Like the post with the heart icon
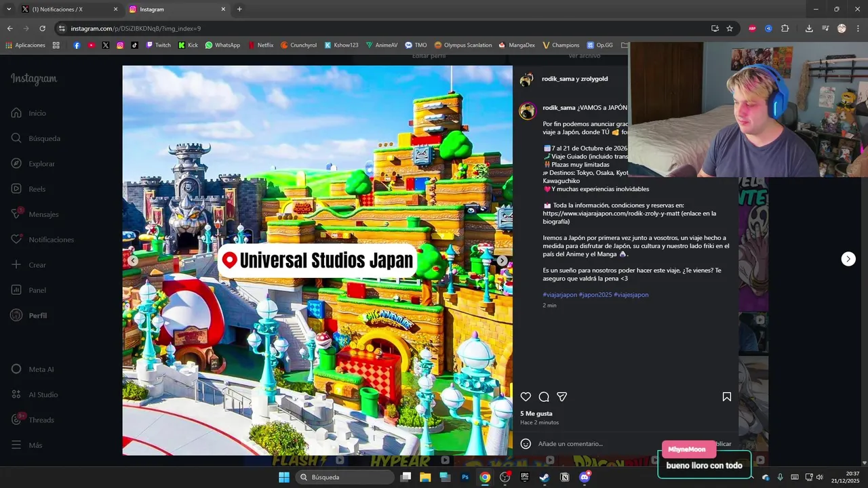The height and width of the screenshot is (488, 868). click(x=526, y=396)
